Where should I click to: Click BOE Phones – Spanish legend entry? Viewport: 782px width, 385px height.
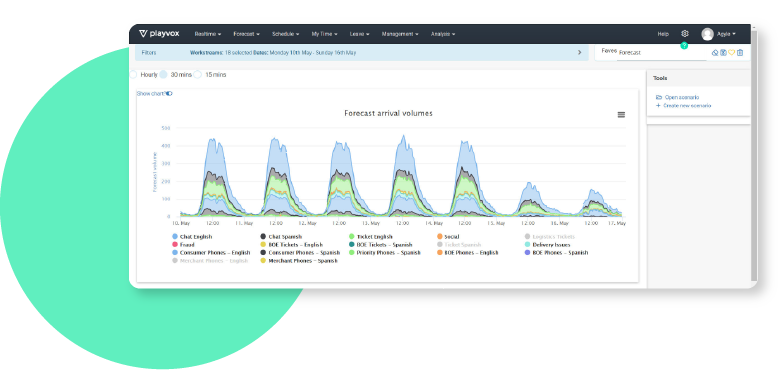pyautogui.click(x=557, y=253)
